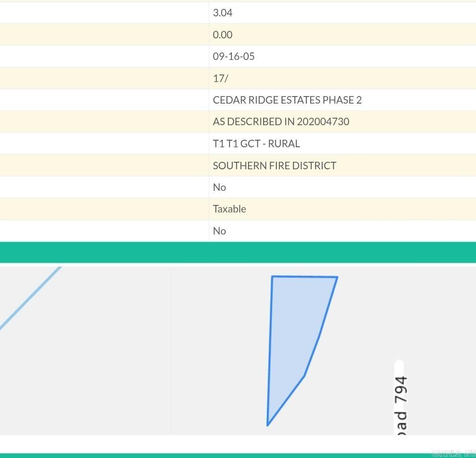Click the last No value below Taxable

[219, 231]
